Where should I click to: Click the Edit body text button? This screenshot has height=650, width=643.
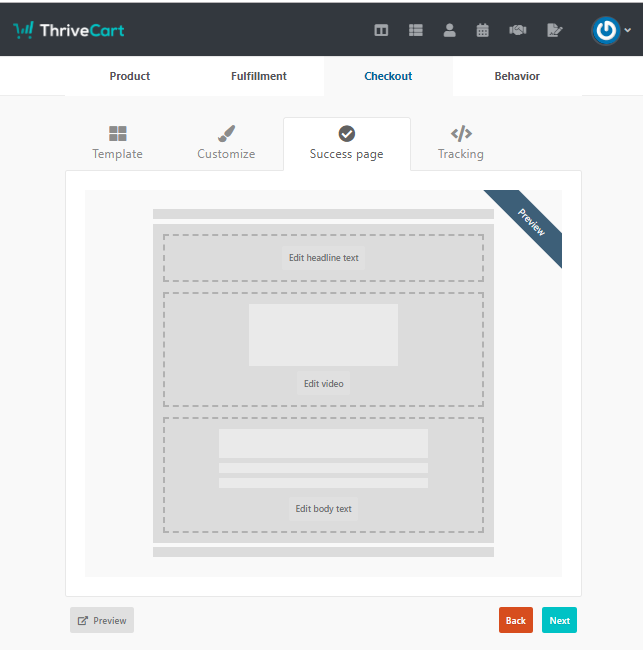(x=323, y=509)
